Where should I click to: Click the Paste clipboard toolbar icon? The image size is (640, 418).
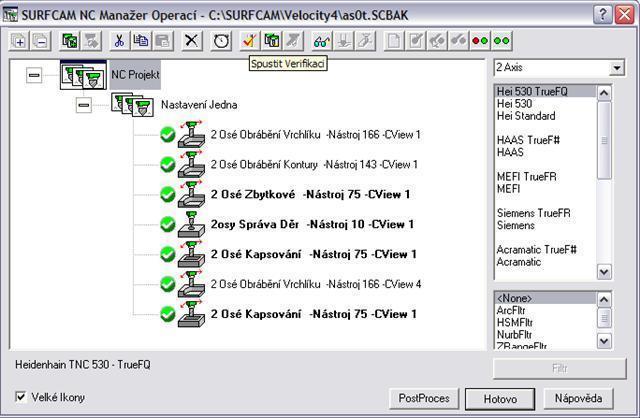[x=162, y=41]
